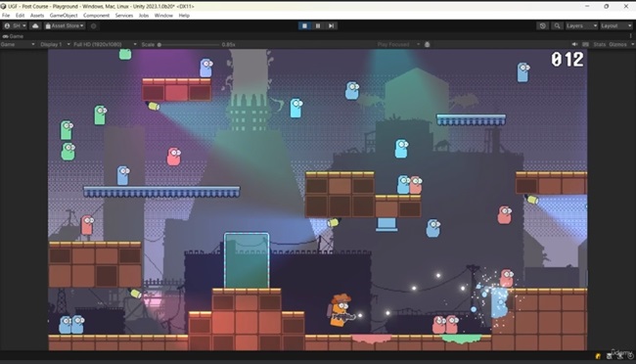
Task: Open the File menu
Action: point(6,16)
